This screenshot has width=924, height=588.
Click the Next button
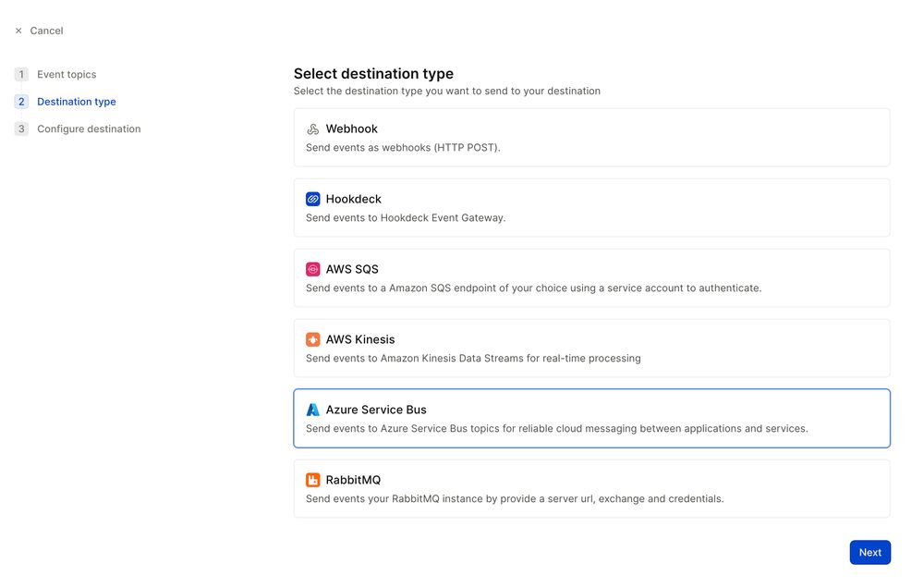coord(869,553)
